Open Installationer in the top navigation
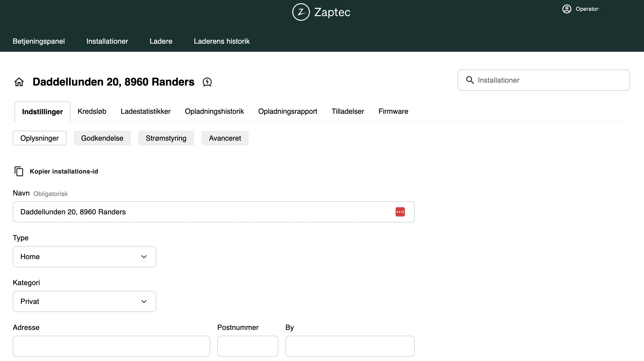The height and width of the screenshot is (361, 644). [107, 41]
